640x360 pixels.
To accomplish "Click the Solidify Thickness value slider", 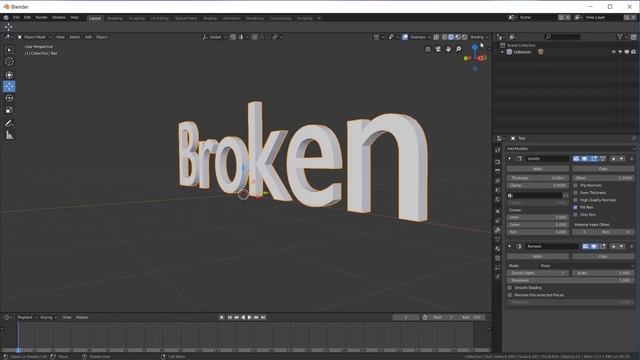I will 538,178.
